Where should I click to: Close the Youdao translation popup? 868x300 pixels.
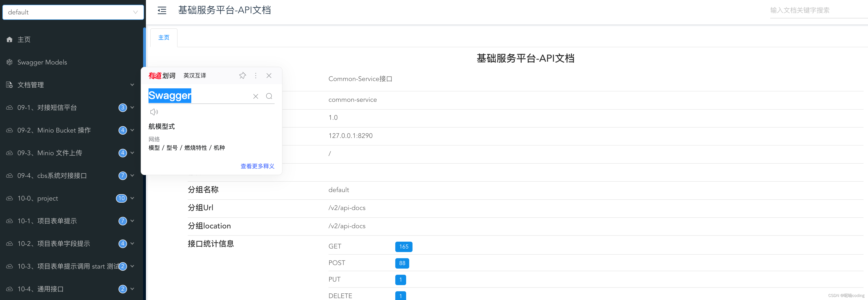pos(269,76)
